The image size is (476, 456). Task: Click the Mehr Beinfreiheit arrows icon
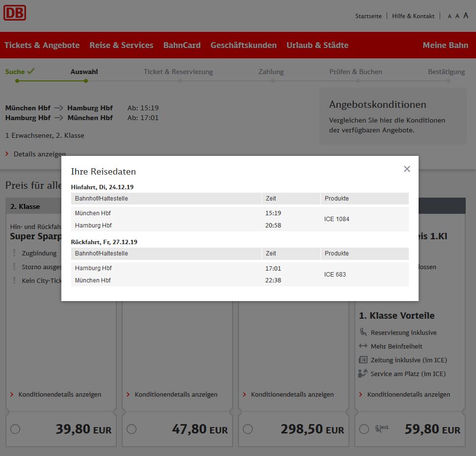[x=363, y=346]
